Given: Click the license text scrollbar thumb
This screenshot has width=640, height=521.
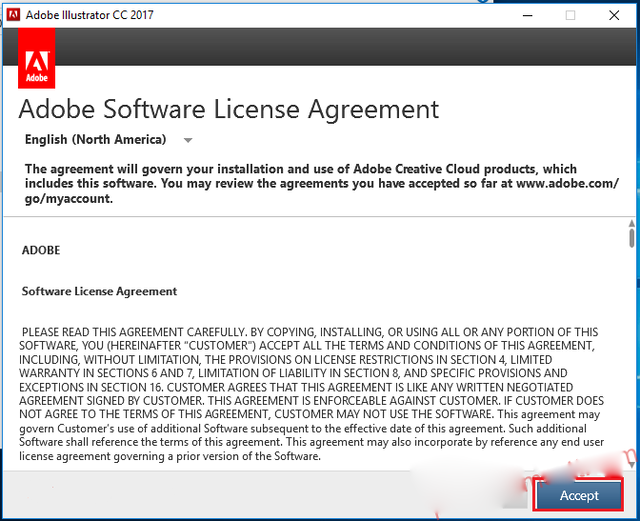Looking at the screenshot, I should click(x=631, y=238).
